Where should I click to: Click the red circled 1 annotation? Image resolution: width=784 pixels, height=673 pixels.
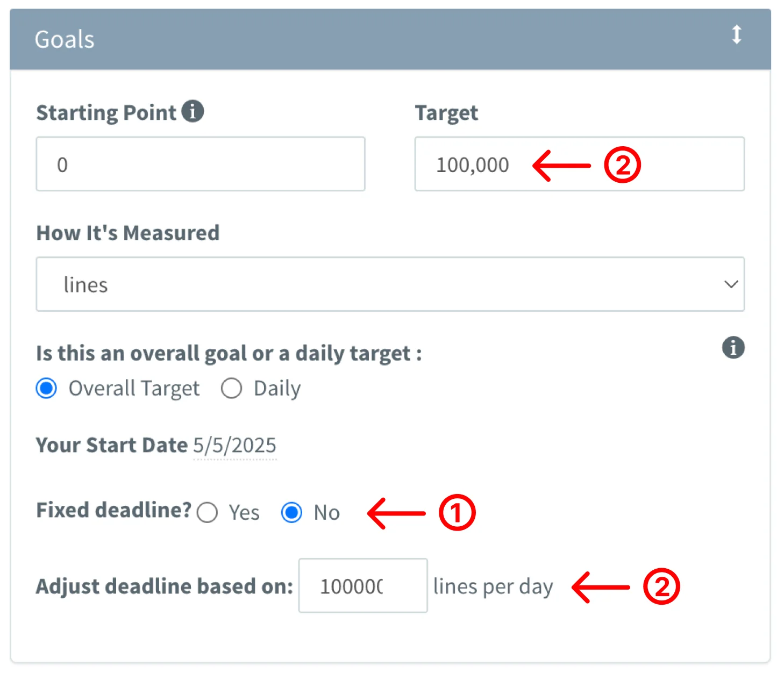point(457,513)
